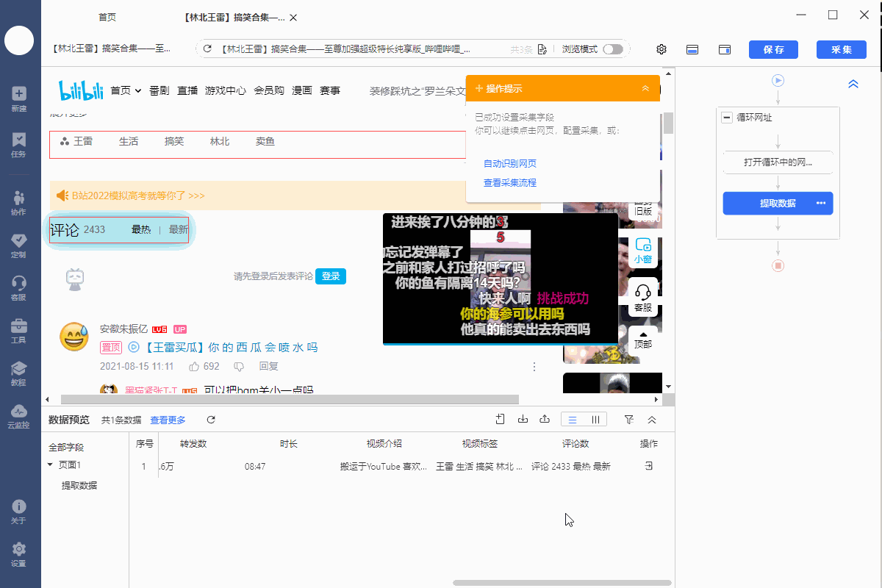Click the filter icon in data preview
This screenshot has height=588, width=882.
pyautogui.click(x=628, y=420)
